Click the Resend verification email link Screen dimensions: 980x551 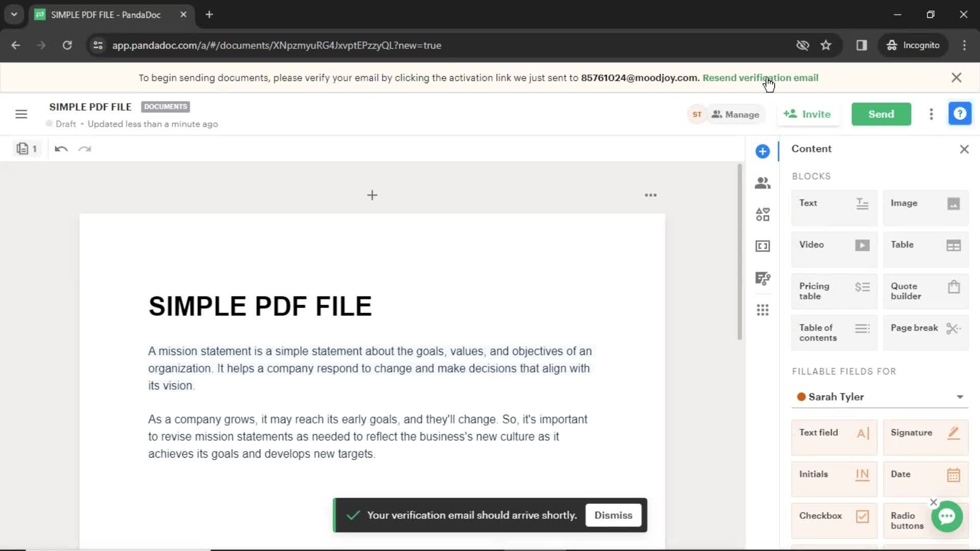(x=760, y=78)
